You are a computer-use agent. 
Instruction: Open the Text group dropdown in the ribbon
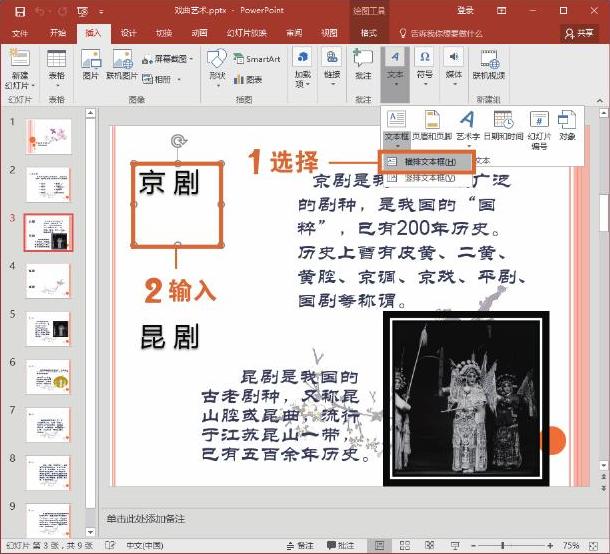[395, 74]
